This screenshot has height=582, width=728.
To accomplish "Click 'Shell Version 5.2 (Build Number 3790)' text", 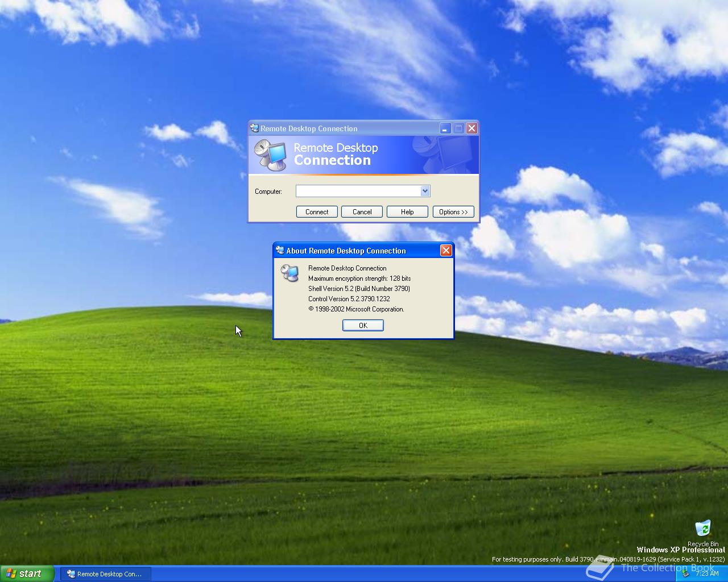I will 359,289.
